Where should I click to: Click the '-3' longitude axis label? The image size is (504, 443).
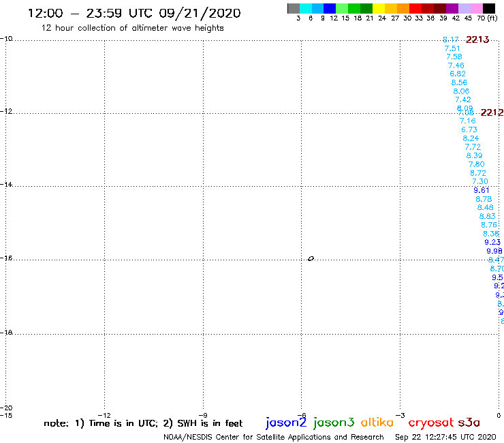[x=400, y=415]
